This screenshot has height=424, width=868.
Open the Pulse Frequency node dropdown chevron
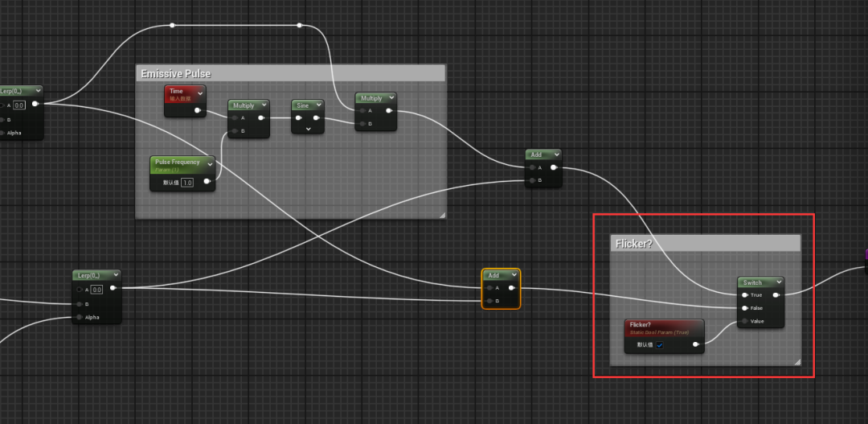(209, 164)
